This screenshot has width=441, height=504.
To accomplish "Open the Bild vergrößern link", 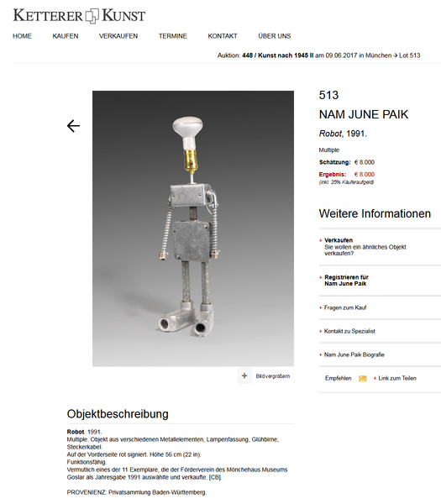I will click(x=273, y=376).
